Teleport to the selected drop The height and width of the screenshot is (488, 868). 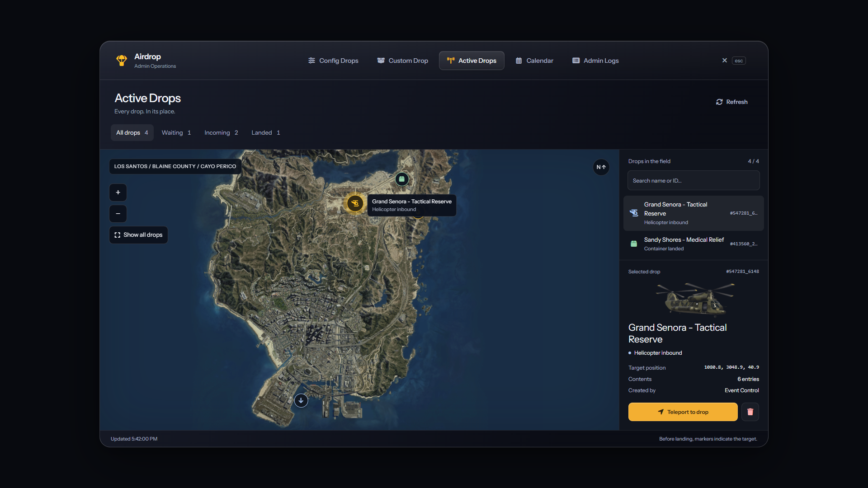point(683,412)
